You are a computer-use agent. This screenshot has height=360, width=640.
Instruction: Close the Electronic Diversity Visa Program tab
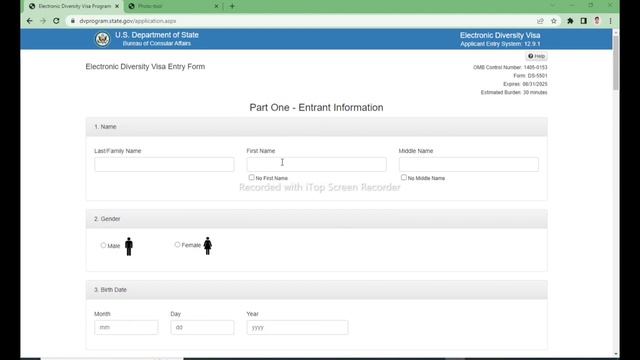pyautogui.click(x=117, y=6)
